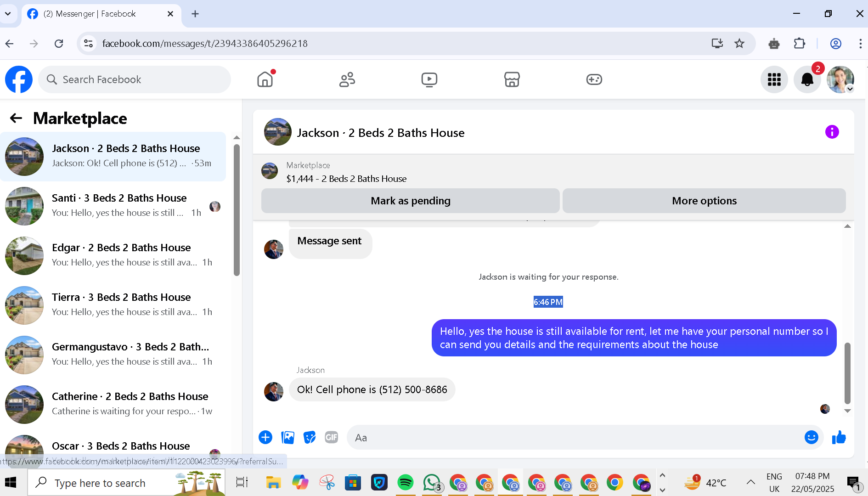Viewport: 868px width, 496px height.
Task: Open conversation information icon
Action: 832,132
